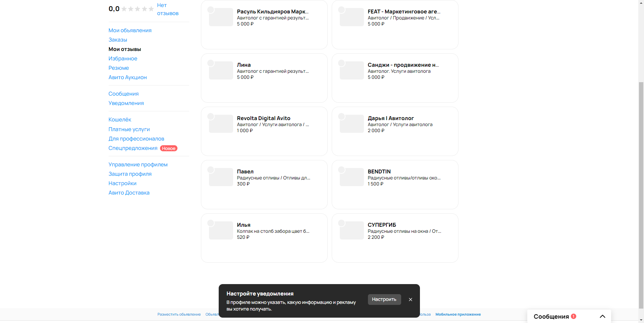
Task: Click the rating stars next to 0,0
Action: click(138, 9)
